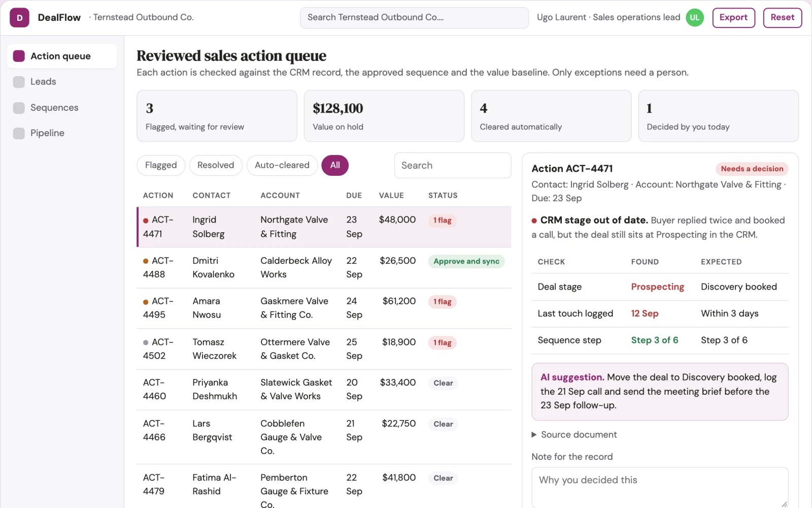812x508 pixels.
Task: Click the 1 flag badge for ACT-4495
Action: (x=442, y=302)
